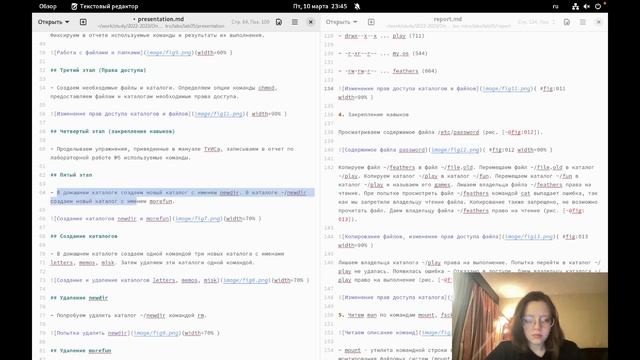
Task: Click the image/fig11.png link in report.md
Action: click(507, 89)
